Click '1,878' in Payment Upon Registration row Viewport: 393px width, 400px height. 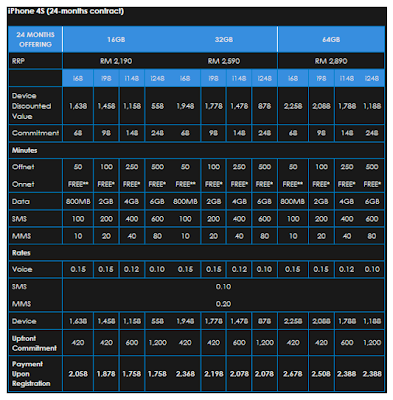pyautogui.click(x=106, y=374)
